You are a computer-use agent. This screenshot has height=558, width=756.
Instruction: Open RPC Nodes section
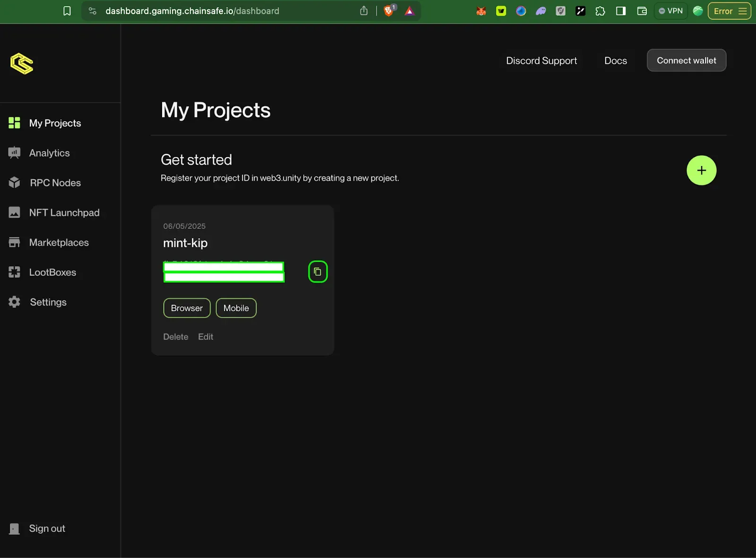point(55,183)
